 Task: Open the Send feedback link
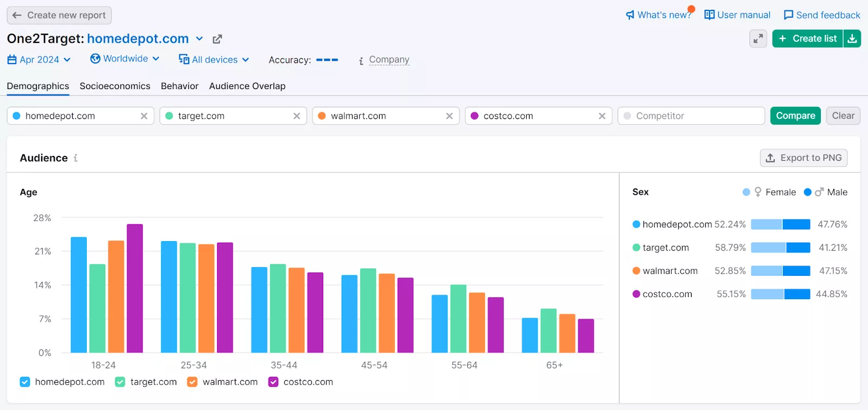click(828, 15)
